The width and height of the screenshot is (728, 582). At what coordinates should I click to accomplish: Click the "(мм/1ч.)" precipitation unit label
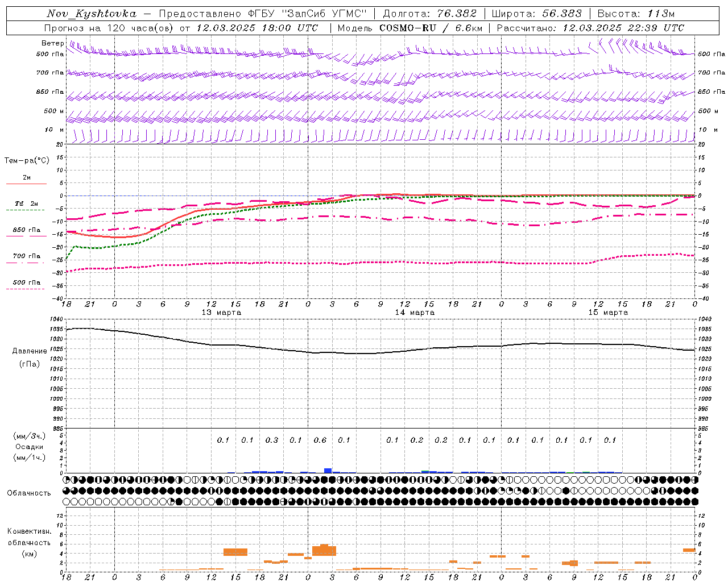(30, 458)
